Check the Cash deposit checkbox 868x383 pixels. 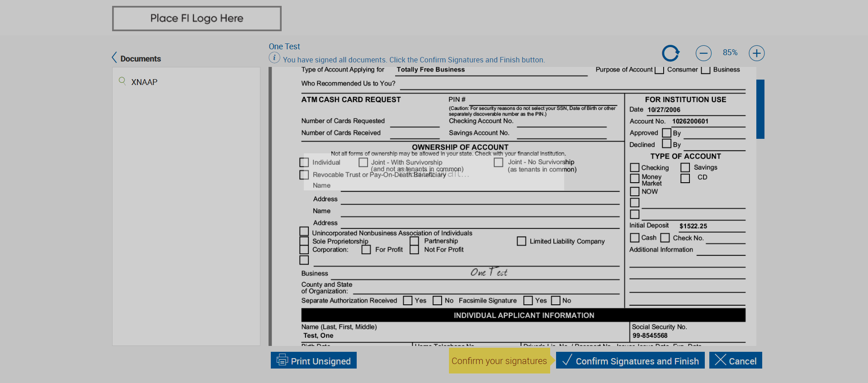(x=635, y=237)
